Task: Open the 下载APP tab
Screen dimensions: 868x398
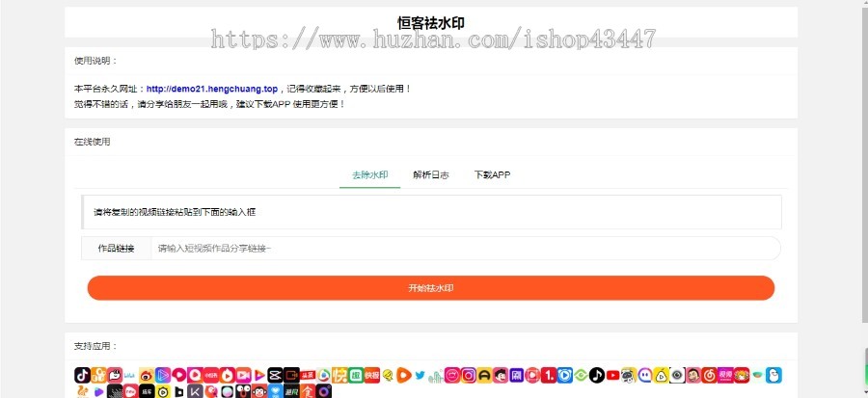Action: (x=492, y=174)
